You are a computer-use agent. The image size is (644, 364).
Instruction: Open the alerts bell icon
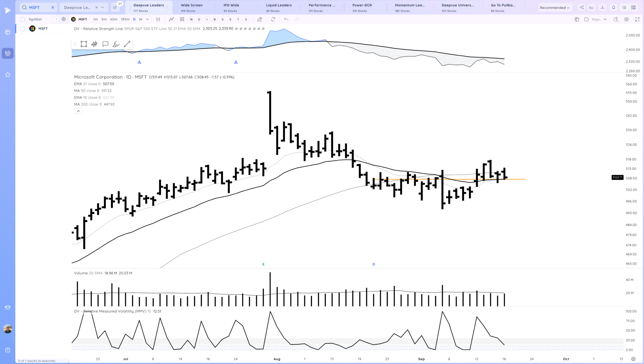tap(613, 8)
